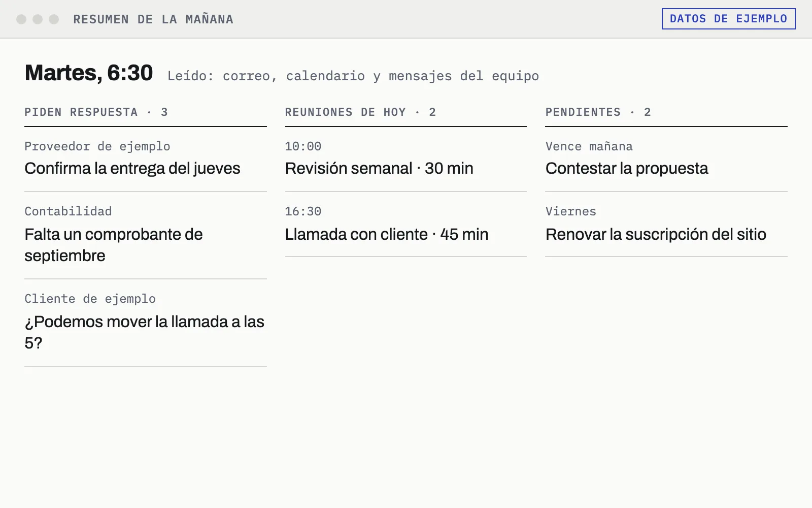The height and width of the screenshot is (508, 812).
Task: Click the 'Contabilidad' sender label
Action: [x=68, y=211]
